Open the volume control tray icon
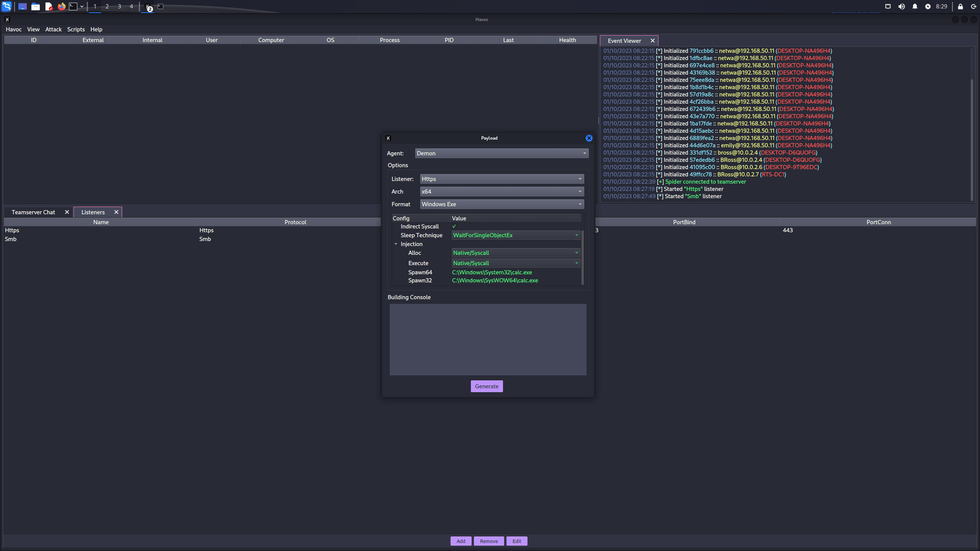980x551 pixels. click(901, 6)
